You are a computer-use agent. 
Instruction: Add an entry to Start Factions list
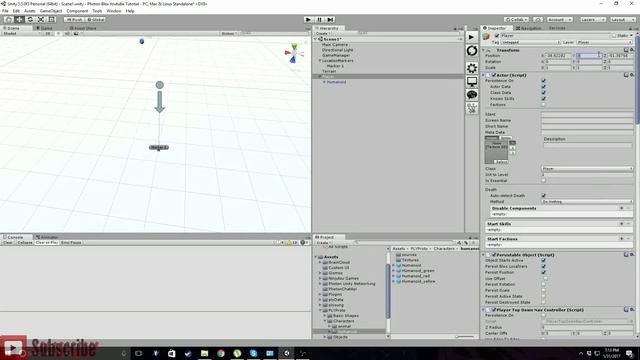[622, 239]
